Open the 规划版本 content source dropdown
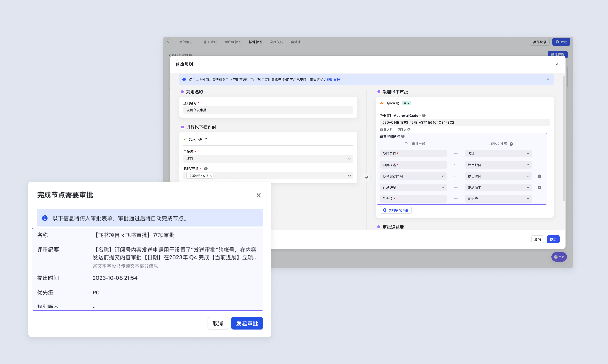Screen dimensions: 608x364 pos(498,187)
